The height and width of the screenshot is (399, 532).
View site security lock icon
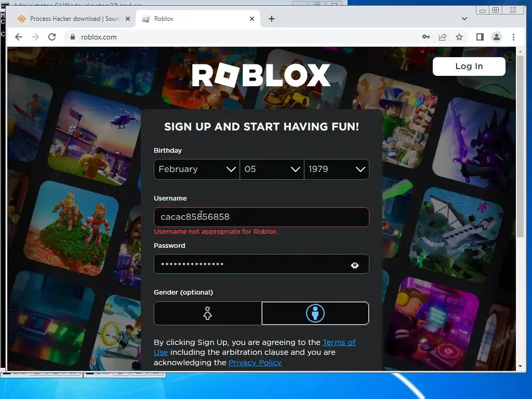pyautogui.click(x=72, y=37)
